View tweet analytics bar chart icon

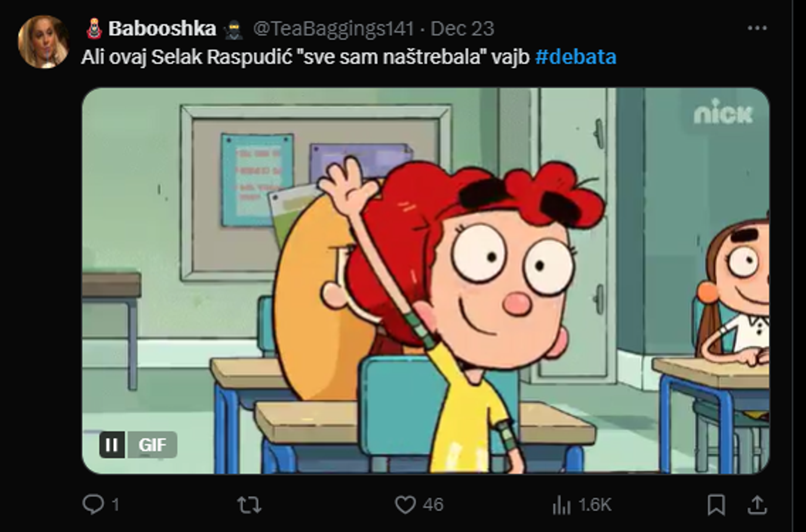561,505
